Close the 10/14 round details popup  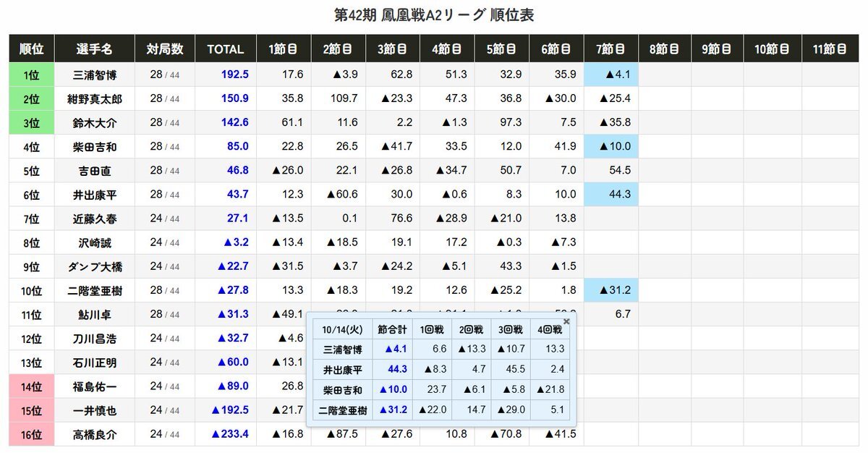566,321
